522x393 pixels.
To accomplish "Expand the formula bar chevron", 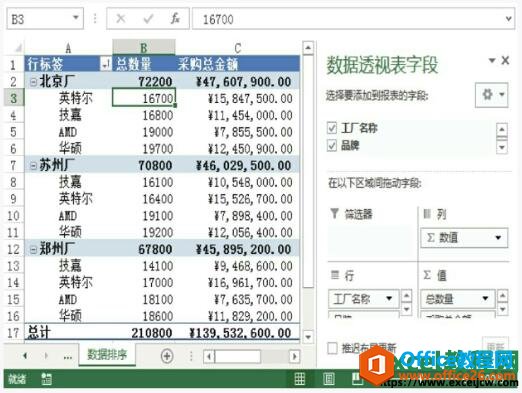I will 508,19.
